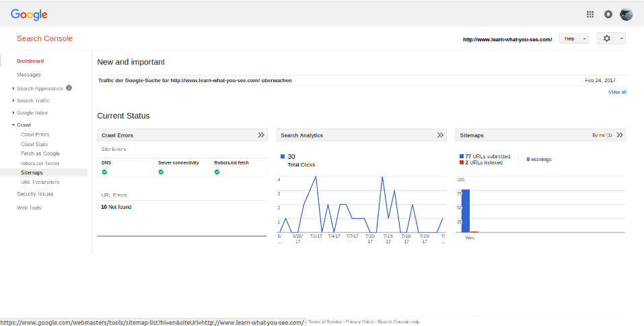The height and width of the screenshot is (326, 644).
Task: Click the Privacy Policy footer link
Action: (x=360, y=322)
